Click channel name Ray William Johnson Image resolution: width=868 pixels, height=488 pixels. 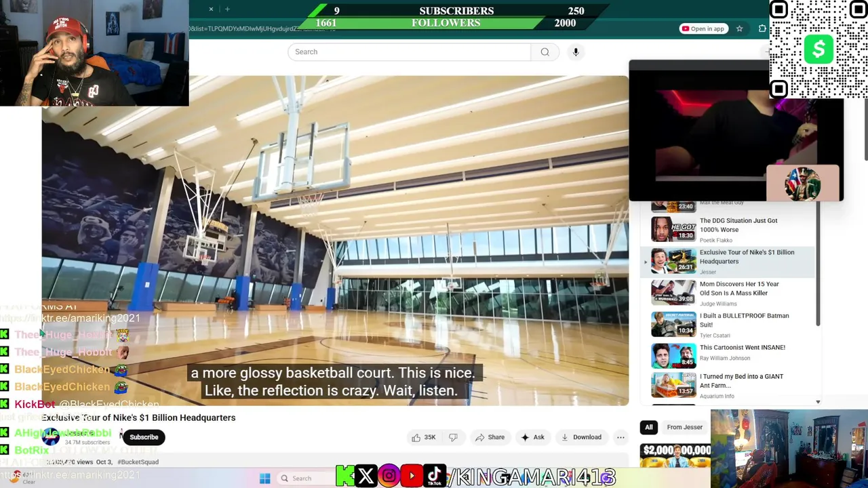pos(725,358)
